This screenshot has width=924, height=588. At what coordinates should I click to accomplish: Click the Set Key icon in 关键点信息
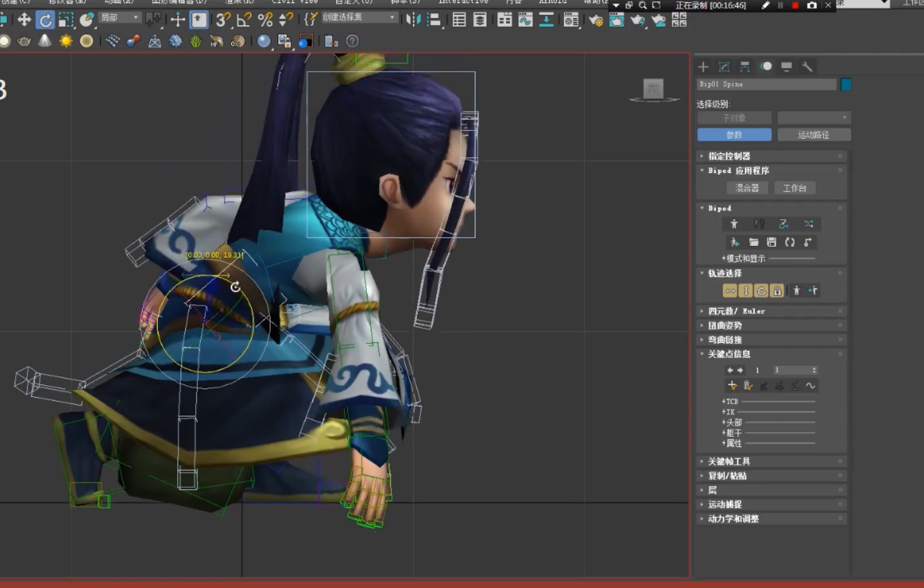pos(732,386)
